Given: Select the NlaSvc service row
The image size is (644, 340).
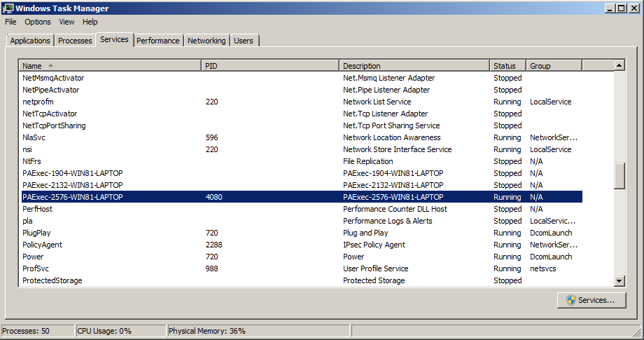Looking at the screenshot, I should [x=302, y=137].
